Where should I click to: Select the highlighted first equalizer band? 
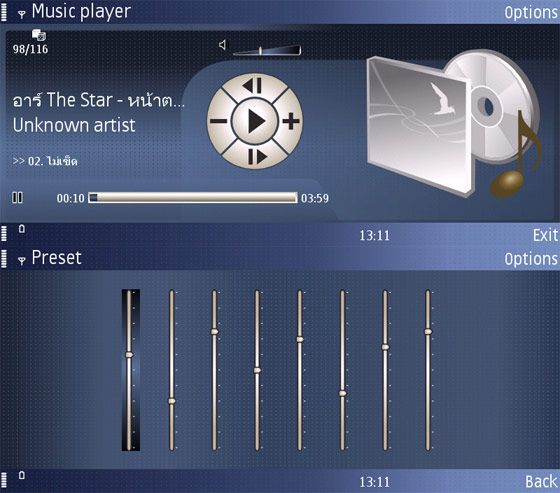pos(130,370)
